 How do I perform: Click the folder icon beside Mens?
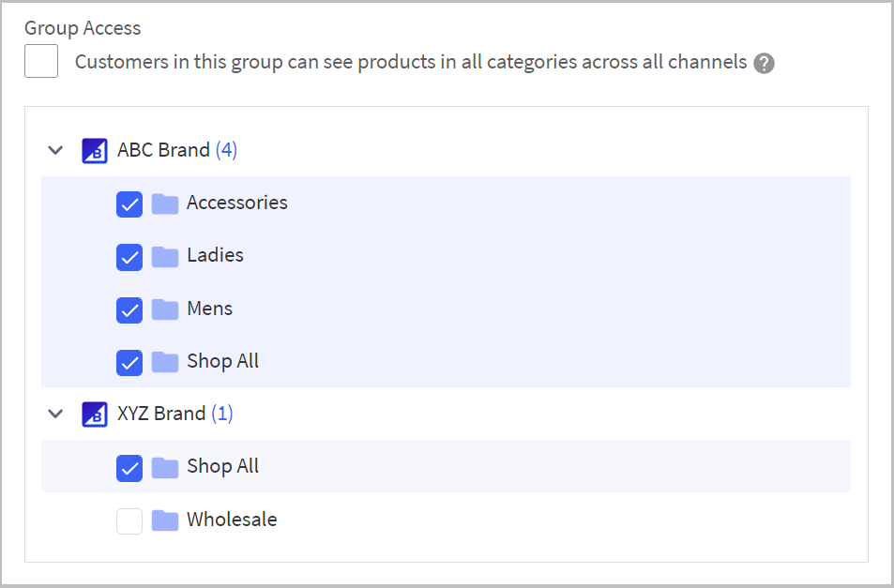(165, 309)
